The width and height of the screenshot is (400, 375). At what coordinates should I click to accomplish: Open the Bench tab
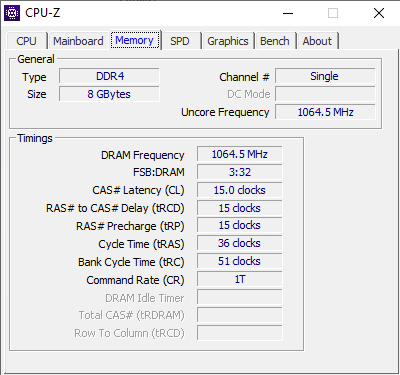click(x=275, y=41)
